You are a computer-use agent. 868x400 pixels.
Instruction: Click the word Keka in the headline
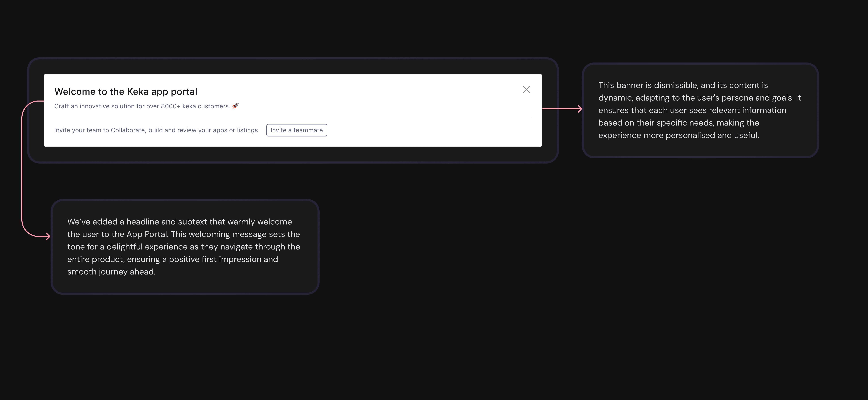coord(137,92)
